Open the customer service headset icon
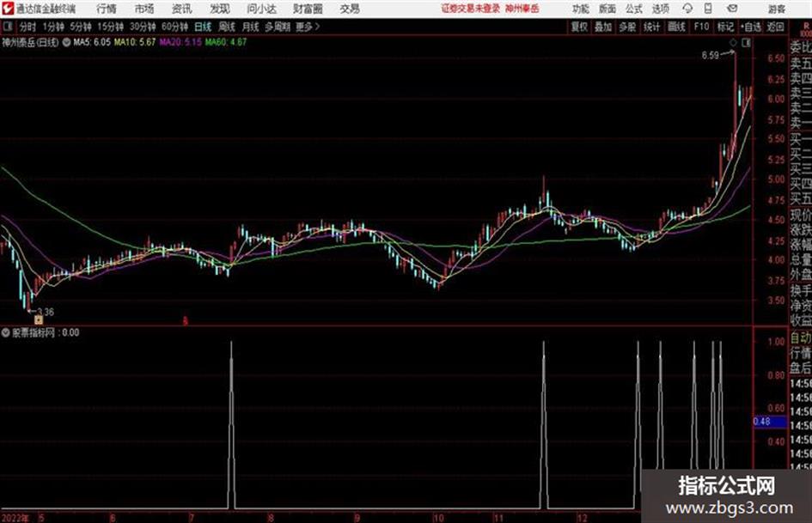This screenshot has width=812, height=523. click(x=687, y=9)
